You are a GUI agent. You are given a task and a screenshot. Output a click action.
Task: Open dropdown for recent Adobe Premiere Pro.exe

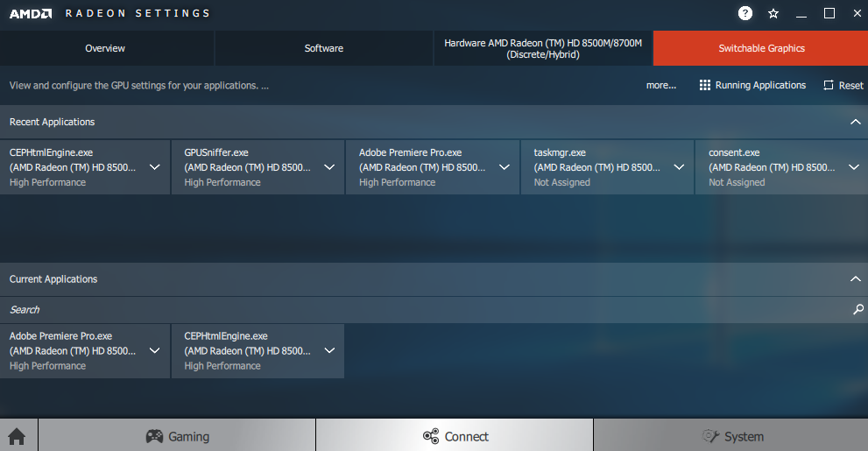[x=505, y=167]
